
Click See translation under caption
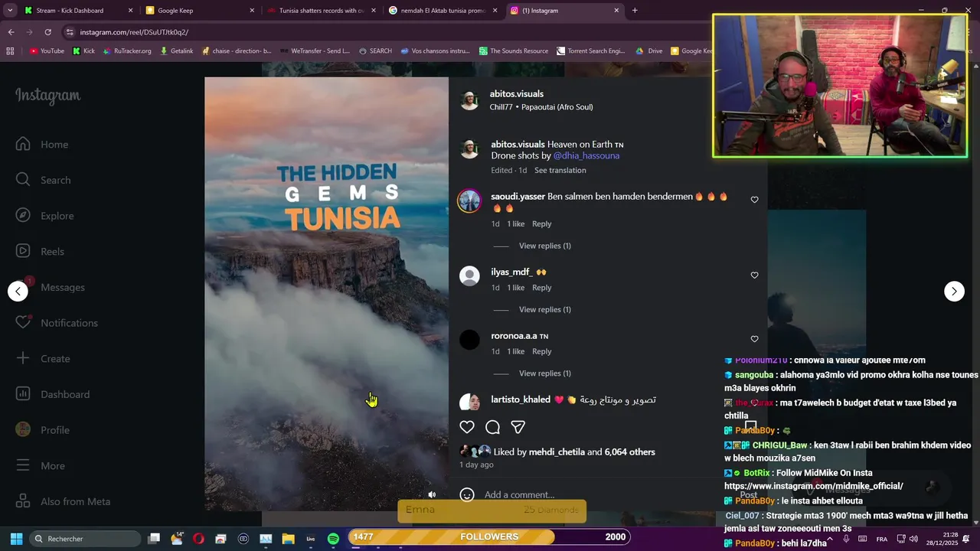coord(560,171)
